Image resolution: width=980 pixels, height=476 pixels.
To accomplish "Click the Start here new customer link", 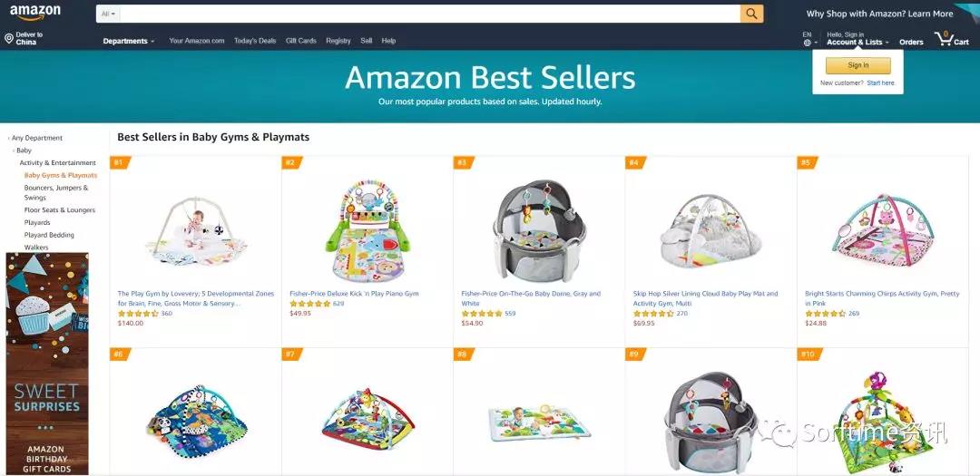I will click(880, 83).
